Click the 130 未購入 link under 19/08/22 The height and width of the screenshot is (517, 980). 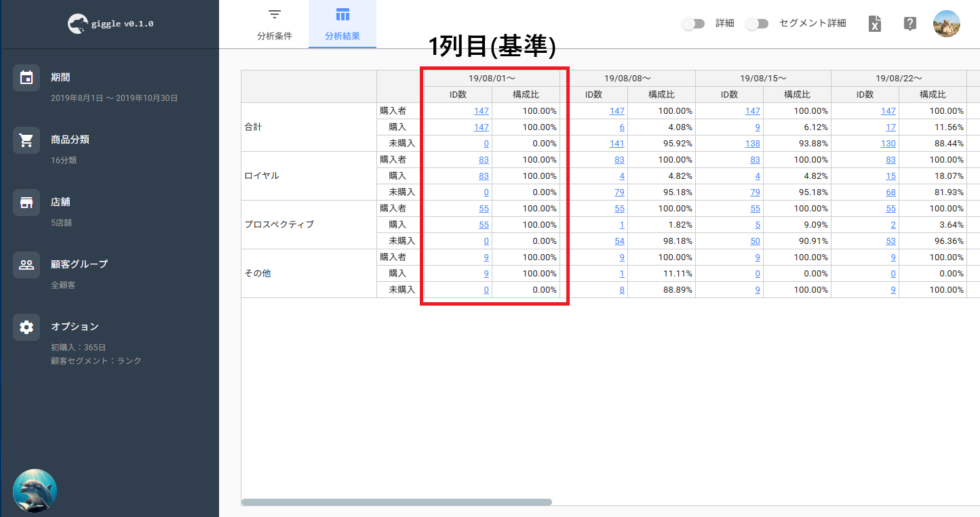pos(888,144)
